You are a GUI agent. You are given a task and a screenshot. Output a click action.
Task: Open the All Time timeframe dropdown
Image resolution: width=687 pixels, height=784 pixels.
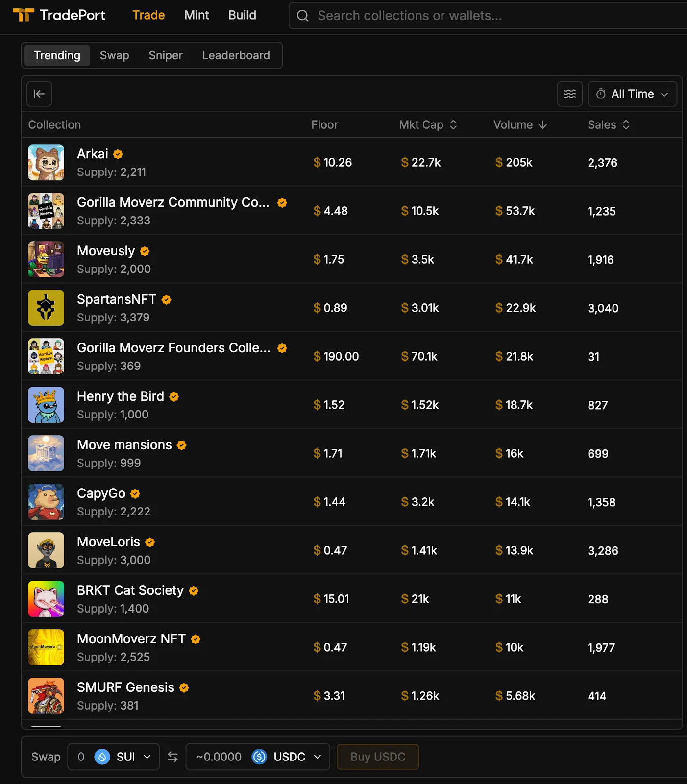(x=633, y=94)
